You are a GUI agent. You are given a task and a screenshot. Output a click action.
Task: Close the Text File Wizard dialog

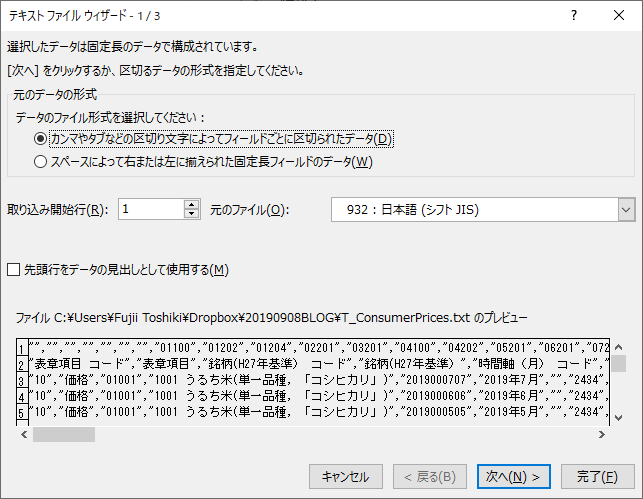(618, 15)
